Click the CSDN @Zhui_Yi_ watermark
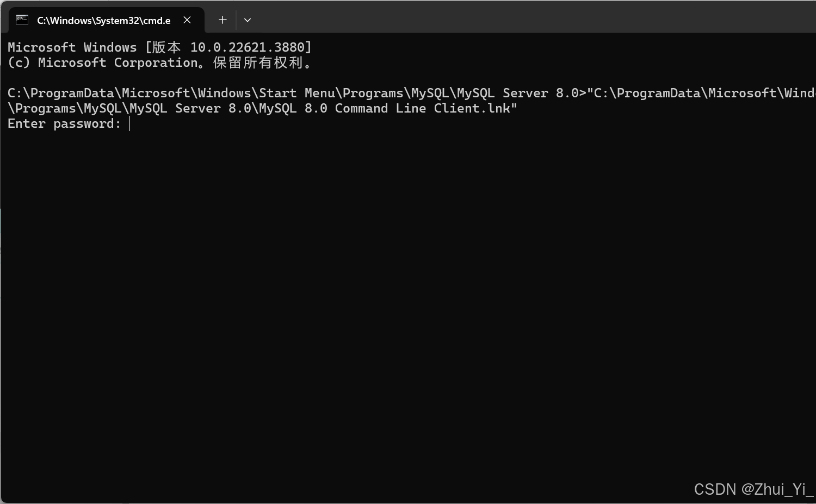Viewport: 816px width, 504px height. point(753,489)
